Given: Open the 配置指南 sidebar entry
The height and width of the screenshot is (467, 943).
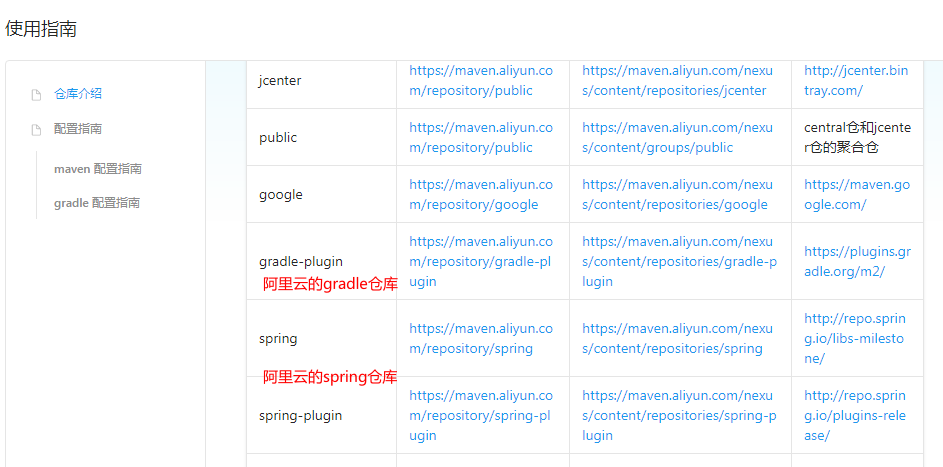Looking at the screenshot, I should [x=78, y=129].
